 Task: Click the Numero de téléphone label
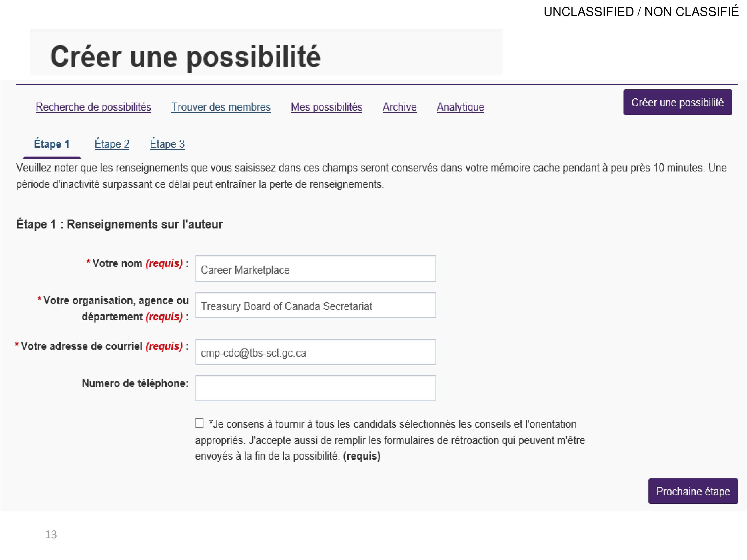135,384
